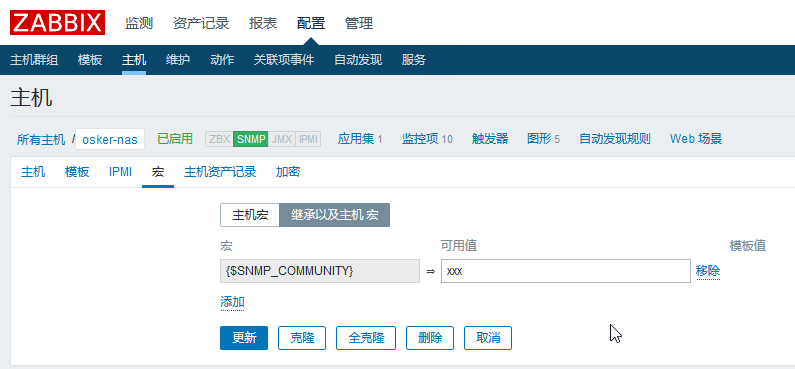Open the 管理 top menu
This screenshot has height=369, width=795.
359,23
